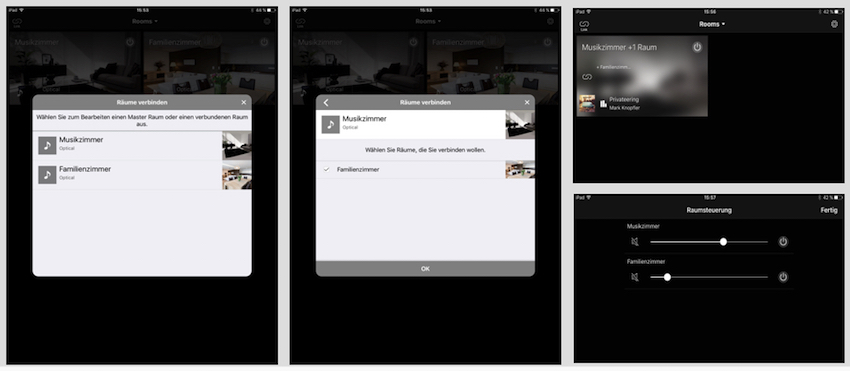
Task: Set Familienzimmer volume slider knob
Action: [667, 277]
